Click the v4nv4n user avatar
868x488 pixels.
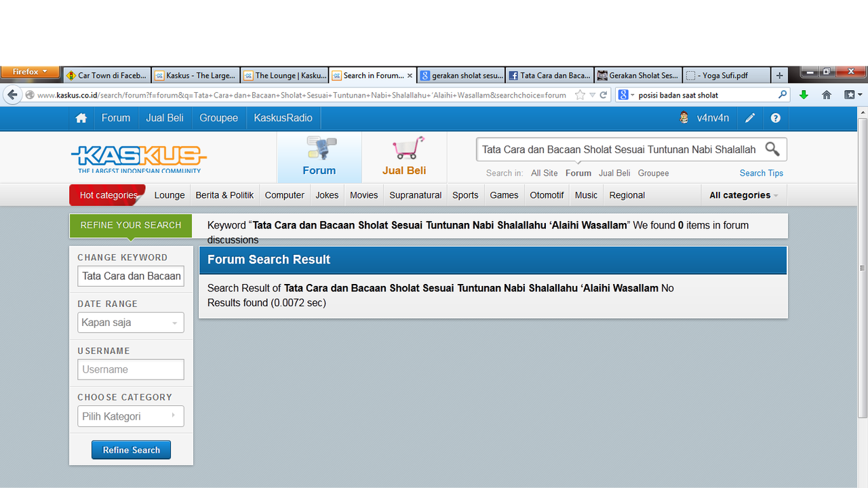(684, 117)
